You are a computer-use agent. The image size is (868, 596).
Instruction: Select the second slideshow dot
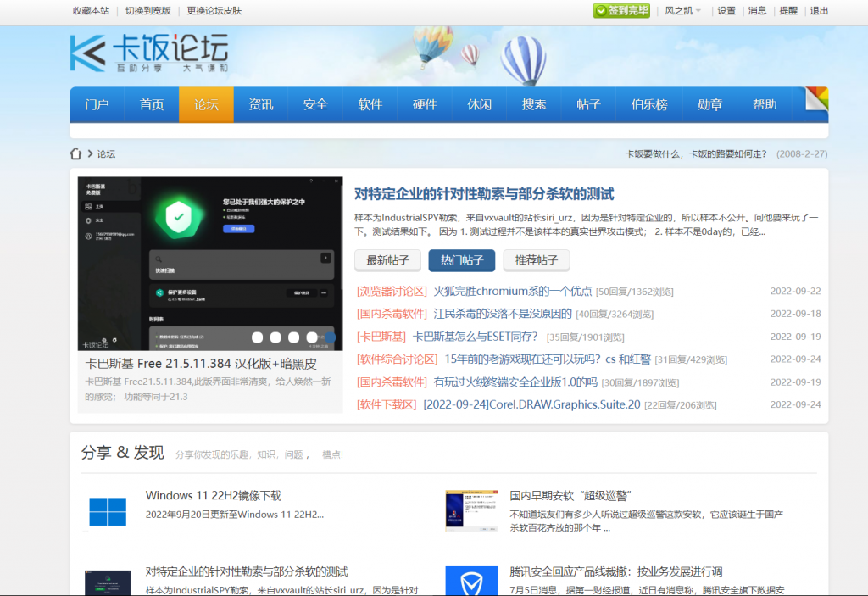(275, 337)
